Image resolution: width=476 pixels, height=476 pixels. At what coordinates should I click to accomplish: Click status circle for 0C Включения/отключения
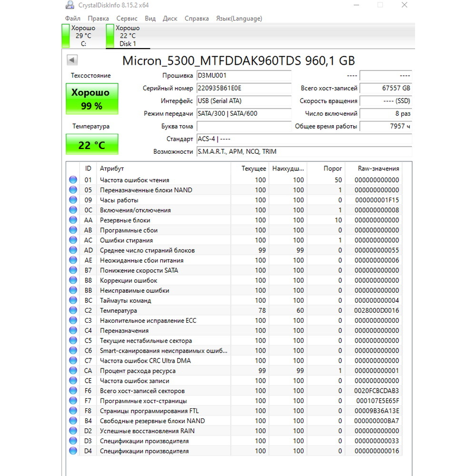click(x=73, y=210)
